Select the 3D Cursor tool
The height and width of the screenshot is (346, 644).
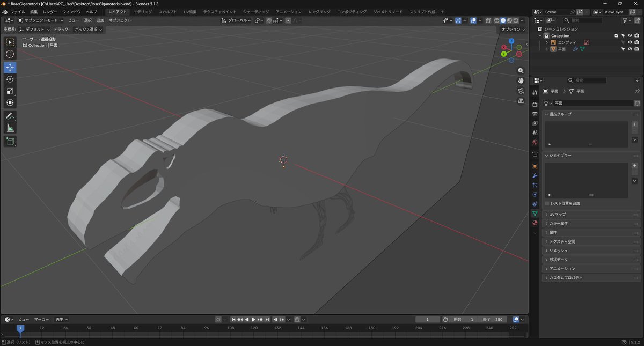10,54
